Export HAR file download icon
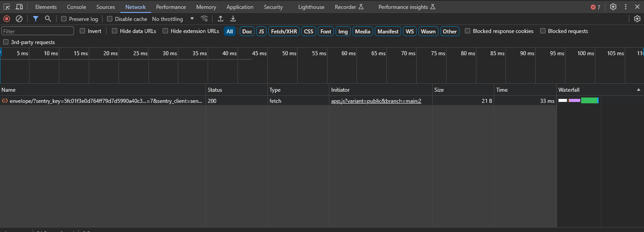Viewport: 644px width, 232px height. (233, 19)
